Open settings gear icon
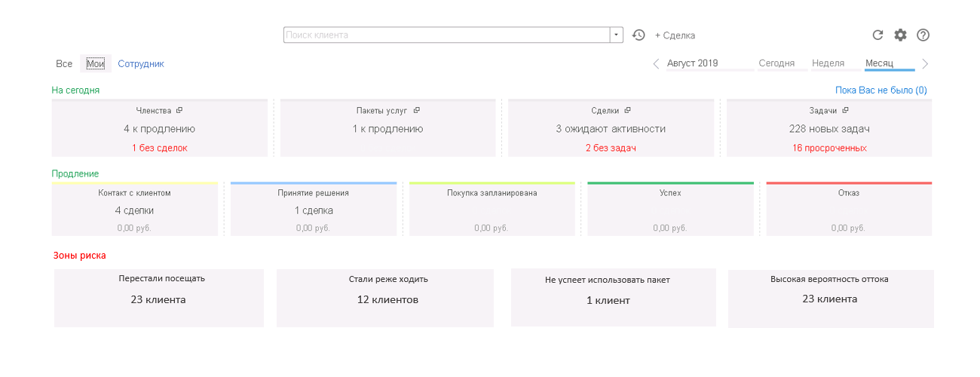980x377 pixels. pyautogui.click(x=900, y=35)
